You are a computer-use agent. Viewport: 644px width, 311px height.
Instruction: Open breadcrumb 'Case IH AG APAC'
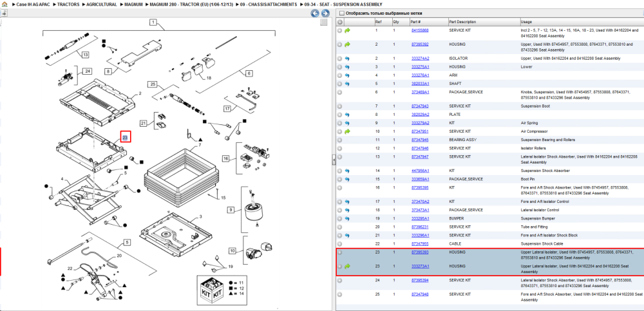(x=33, y=4)
